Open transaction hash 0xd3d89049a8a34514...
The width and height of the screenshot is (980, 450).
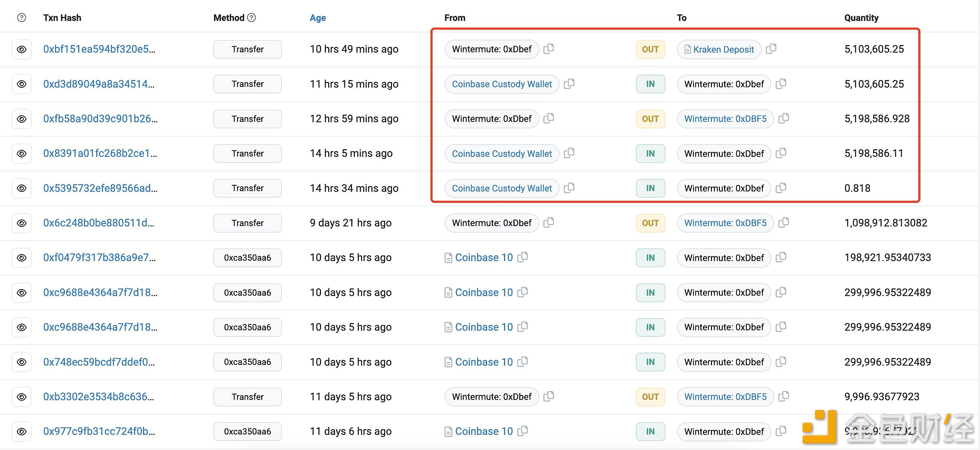coord(99,84)
